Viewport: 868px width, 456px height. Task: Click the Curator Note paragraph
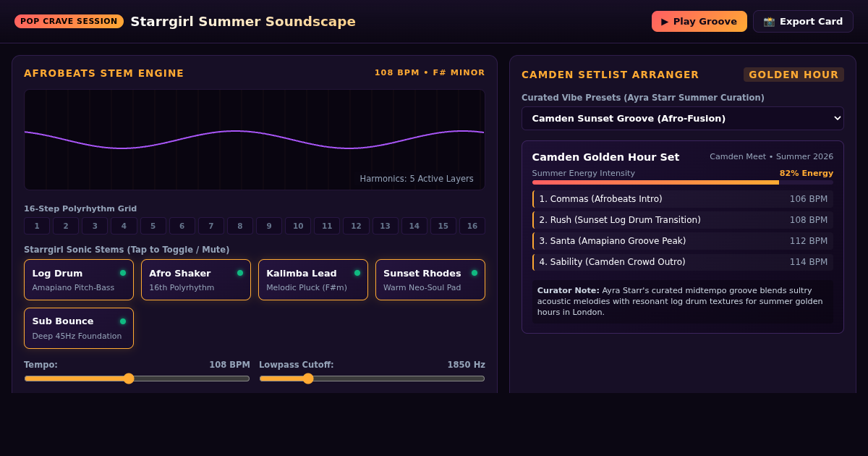pyautogui.click(x=683, y=301)
